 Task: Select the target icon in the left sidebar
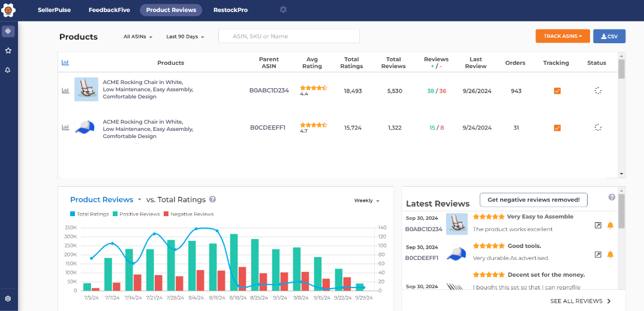pyautogui.click(x=8, y=31)
